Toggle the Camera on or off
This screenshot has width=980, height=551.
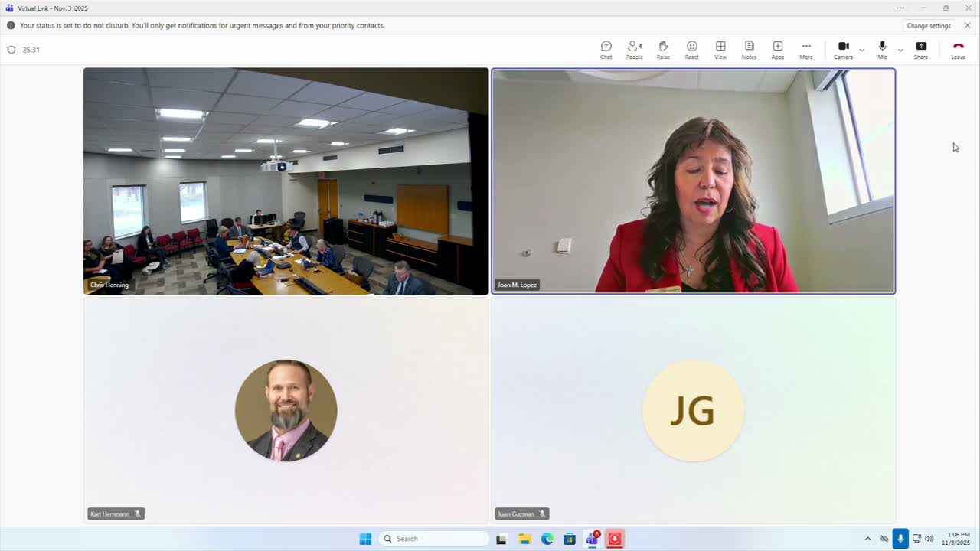point(843,50)
